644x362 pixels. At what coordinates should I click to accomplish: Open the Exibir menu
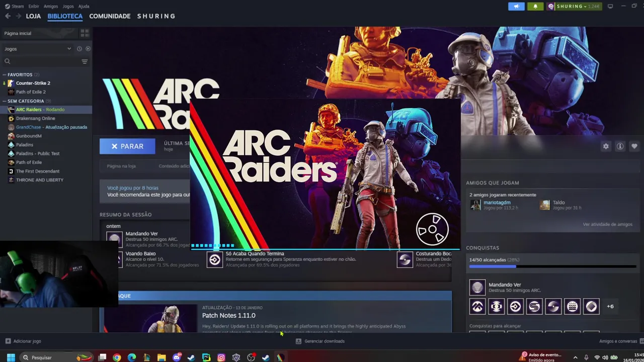pos(34,6)
